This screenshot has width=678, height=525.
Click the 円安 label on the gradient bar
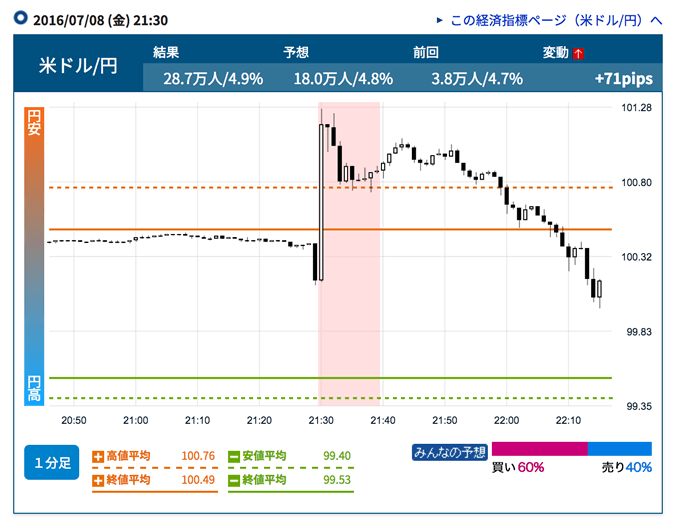(34, 122)
